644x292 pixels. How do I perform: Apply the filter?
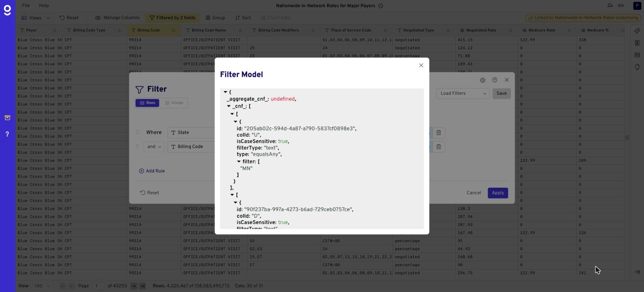[x=498, y=193]
